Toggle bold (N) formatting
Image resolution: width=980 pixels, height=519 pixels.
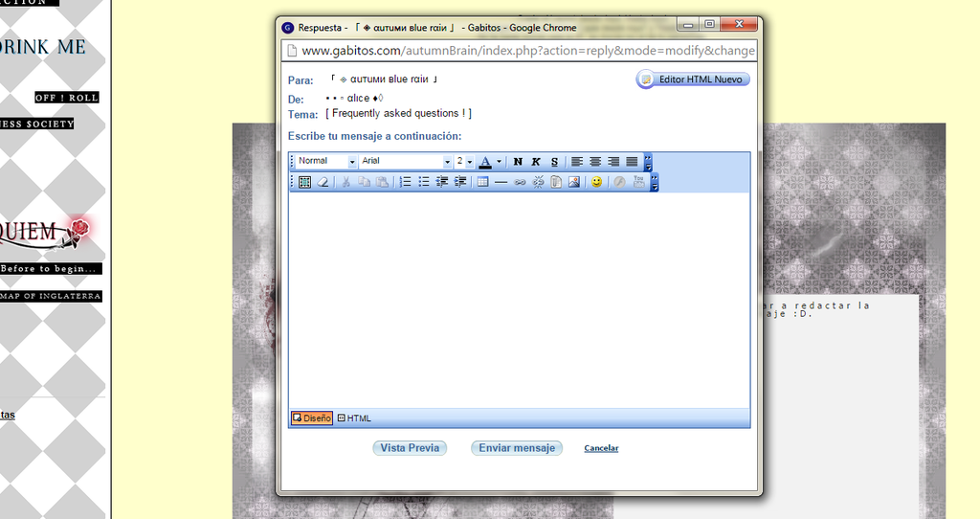pyautogui.click(x=519, y=162)
